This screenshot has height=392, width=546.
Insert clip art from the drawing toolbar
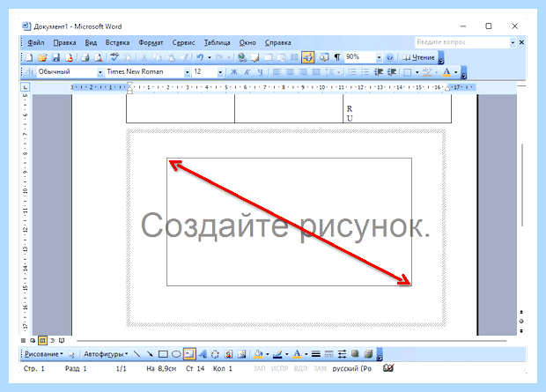coord(228,354)
